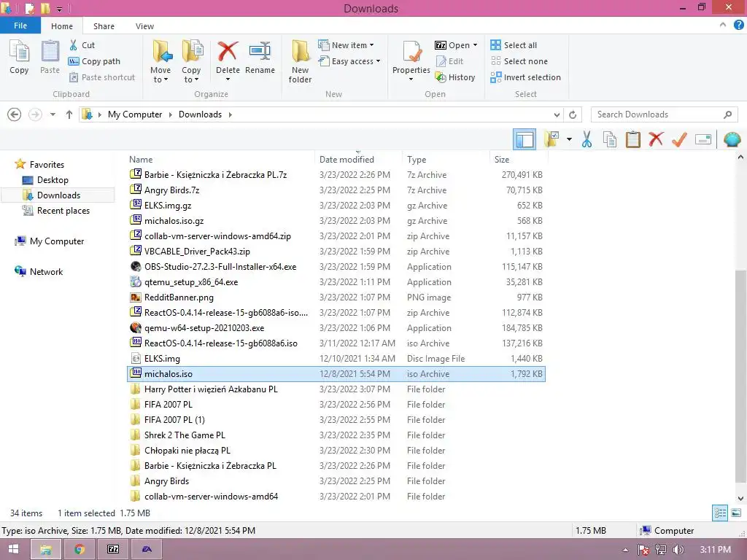This screenshot has height=560, width=747.
Task: Expand the Open button dropdown arrow
Action: (475, 45)
